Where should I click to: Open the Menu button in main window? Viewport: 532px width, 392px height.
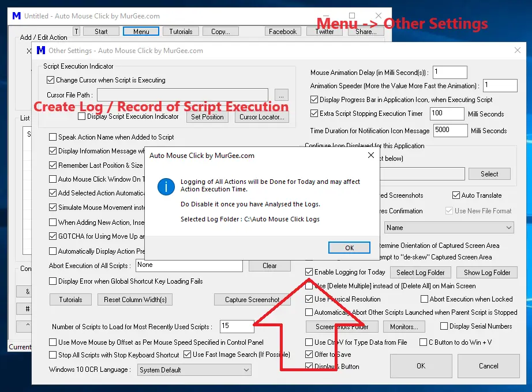coord(141,32)
